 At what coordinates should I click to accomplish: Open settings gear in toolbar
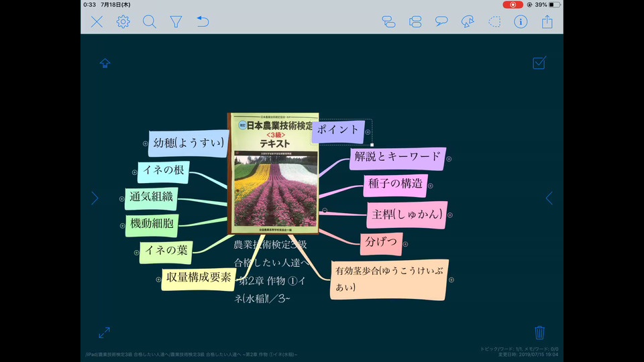(123, 21)
